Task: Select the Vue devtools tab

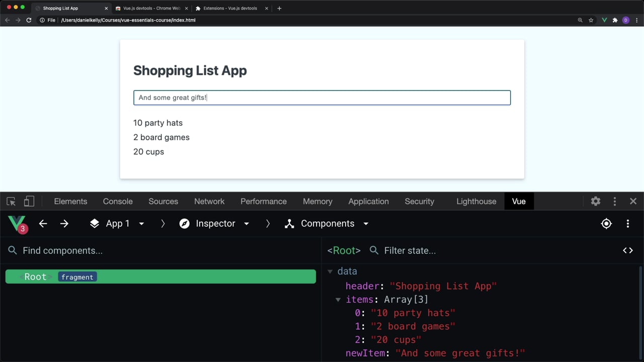Action: pos(519,201)
